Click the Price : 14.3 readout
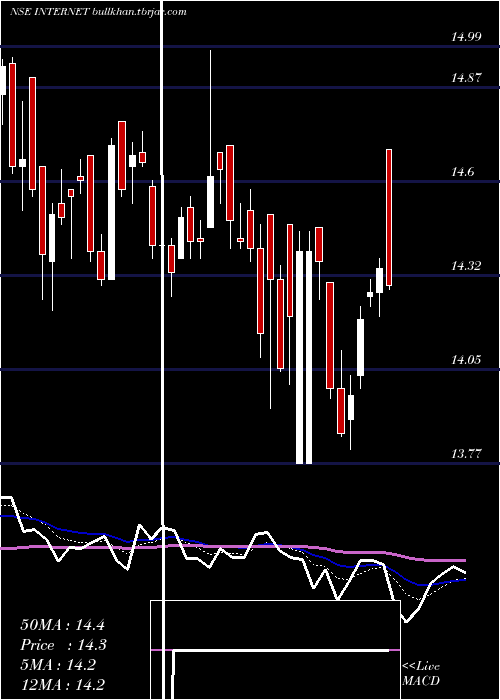Image resolution: width=500 pixels, height=700 pixels. [62, 645]
